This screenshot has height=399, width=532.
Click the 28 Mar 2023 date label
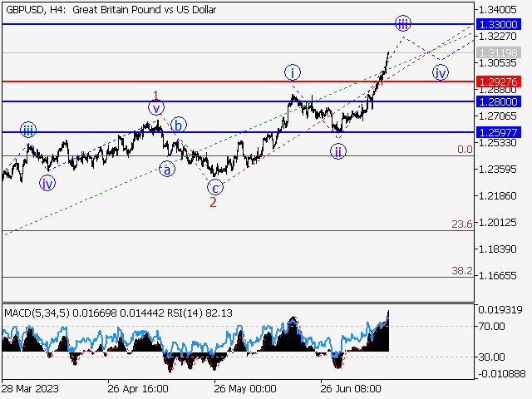(x=30, y=388)
